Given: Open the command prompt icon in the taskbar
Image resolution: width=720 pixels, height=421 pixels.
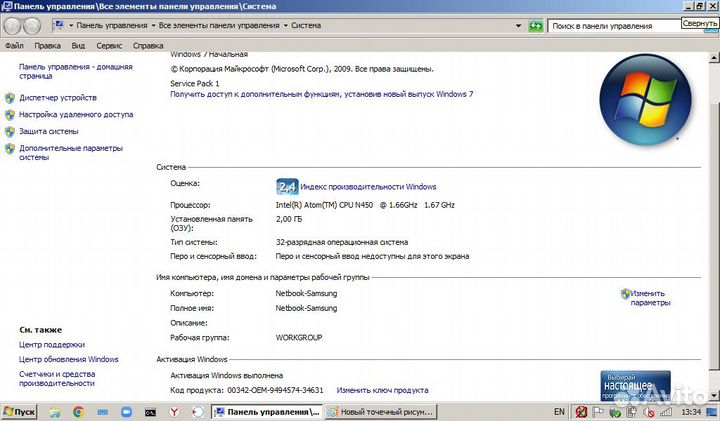Looking at the screenshot, I should (150, 412).
